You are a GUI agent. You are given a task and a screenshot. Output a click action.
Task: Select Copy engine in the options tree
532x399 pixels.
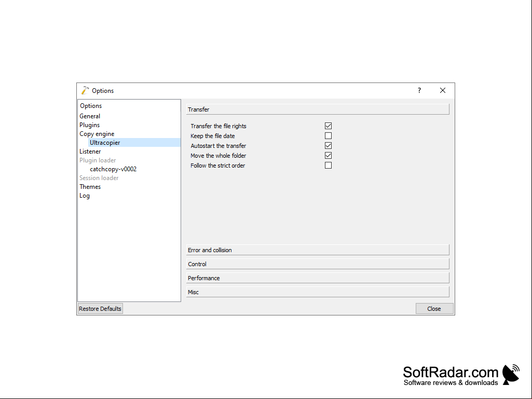tap(97, 134)
